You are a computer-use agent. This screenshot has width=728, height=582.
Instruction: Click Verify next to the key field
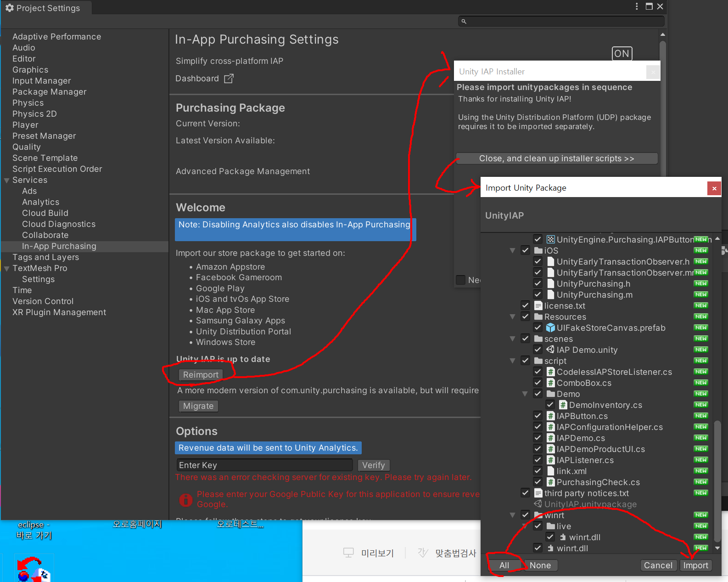[x=374, y=465]
